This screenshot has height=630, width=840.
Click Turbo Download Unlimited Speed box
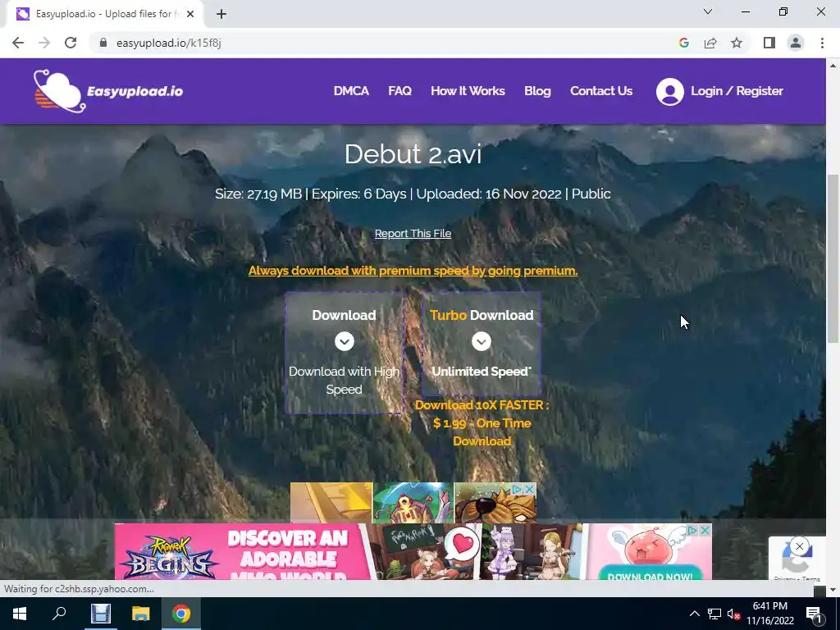pyautogui.click(x=481, y=344)
